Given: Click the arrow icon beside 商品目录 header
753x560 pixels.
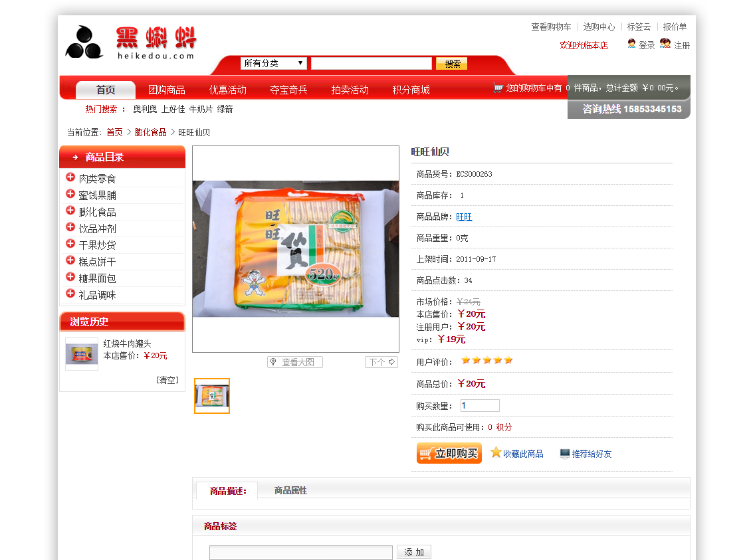Looking at the screenshot, I should [75, 157].
